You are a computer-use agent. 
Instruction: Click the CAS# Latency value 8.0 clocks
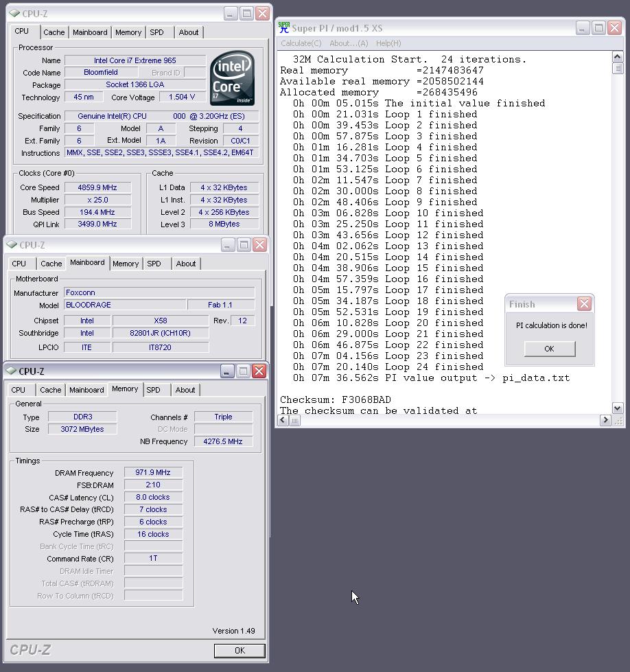tap(153, 498)
